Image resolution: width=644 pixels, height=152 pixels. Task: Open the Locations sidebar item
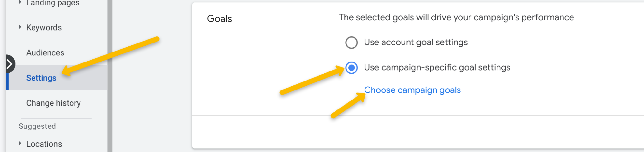(x=44, y=144)
